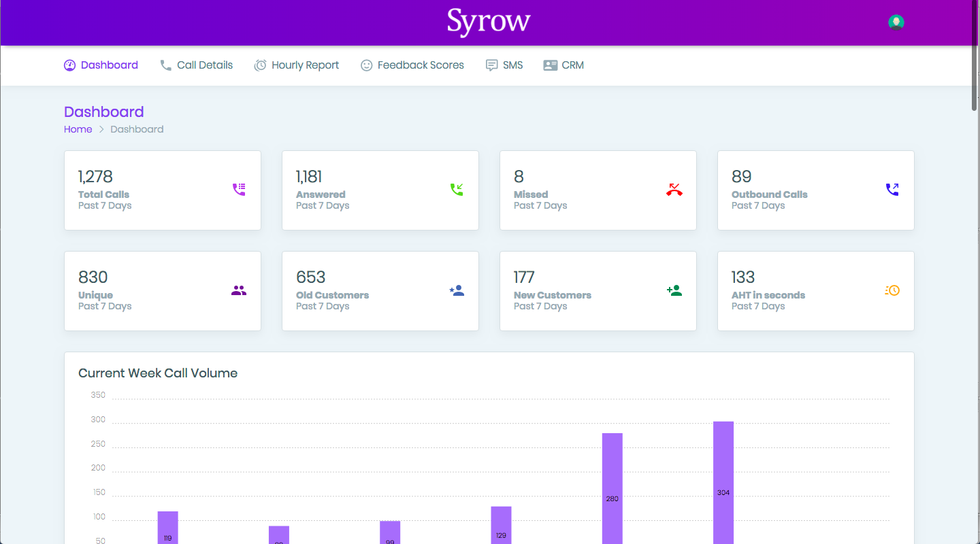This screenshot has height=544, width=980.
Task: Click the 350 y-axis label
Action: tap(98, 395)
